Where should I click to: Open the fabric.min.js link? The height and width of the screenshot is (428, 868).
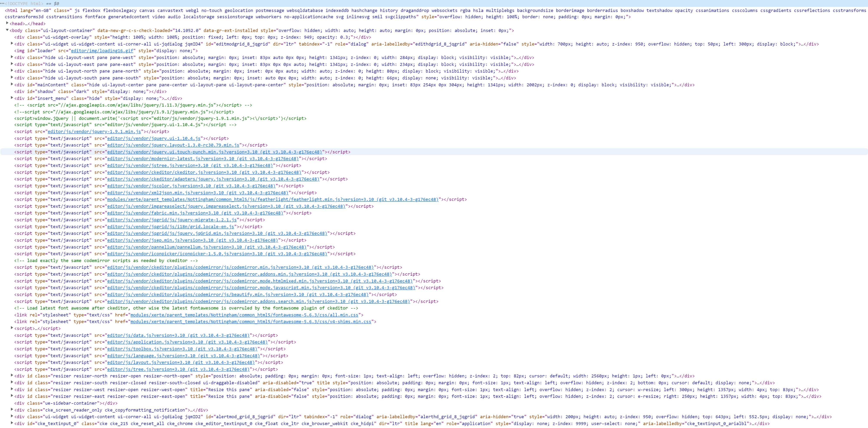click(x=195, y=213)
